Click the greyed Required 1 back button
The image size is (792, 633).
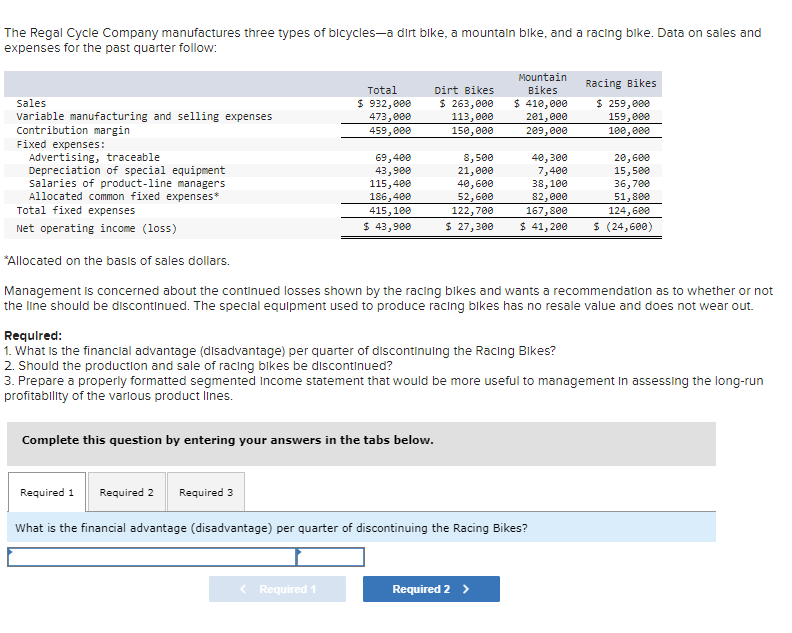(x=277, y=589)
